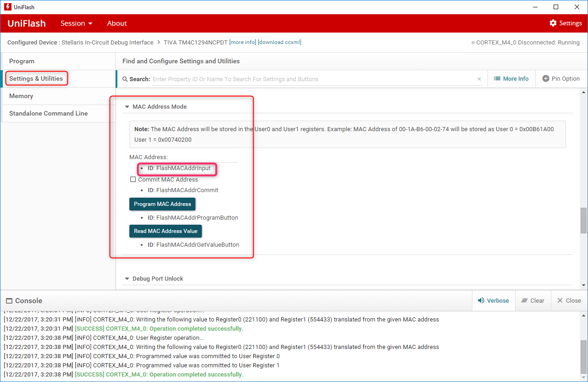Select the Settings & Utilities tab
The height and width of the screenshot is (382, 588).
[58, 78]
